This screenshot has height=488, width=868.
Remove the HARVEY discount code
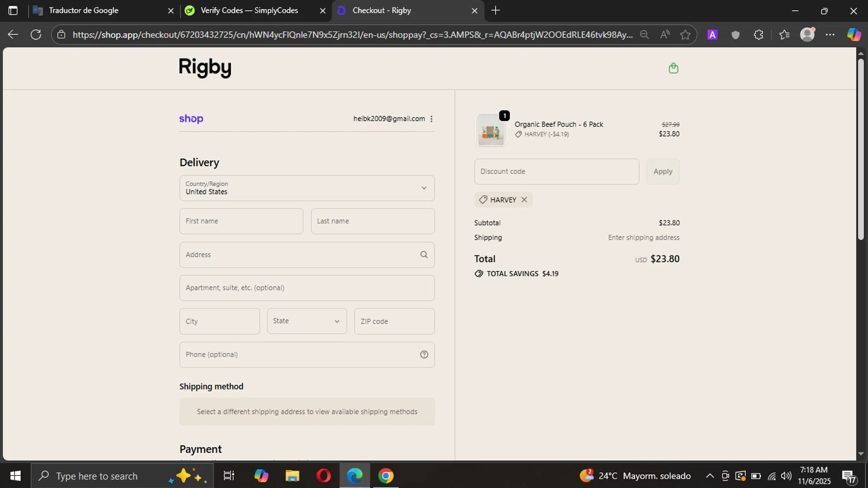coord(524,200)
